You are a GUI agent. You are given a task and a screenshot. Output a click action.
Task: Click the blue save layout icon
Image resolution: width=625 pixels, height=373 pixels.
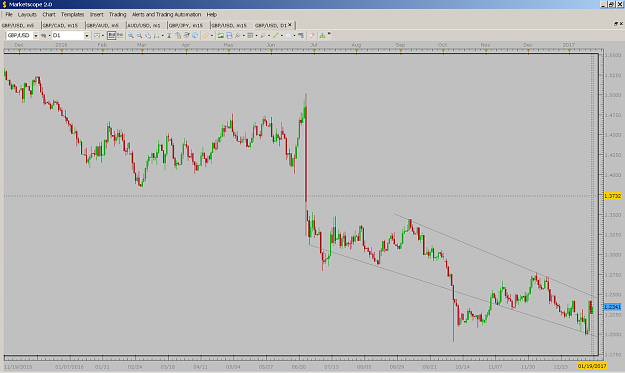point(229,35)
